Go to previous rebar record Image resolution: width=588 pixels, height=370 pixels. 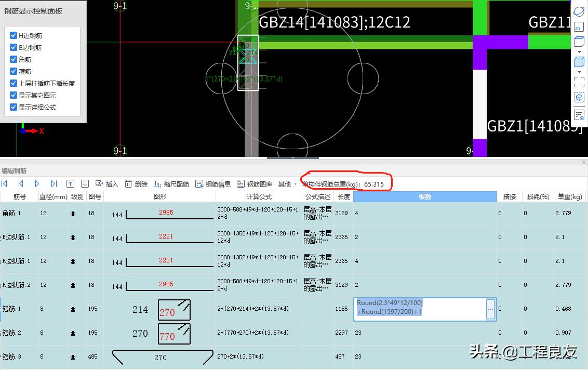[x=21, y=184]
